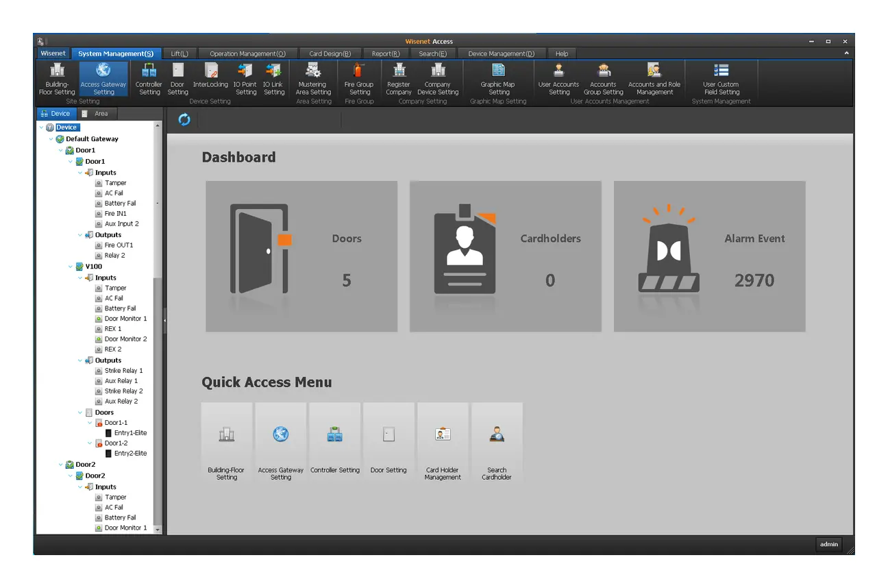Collapse the root Device tree node
The width and height of the screenshot is (888, 588).
(42, 127)
